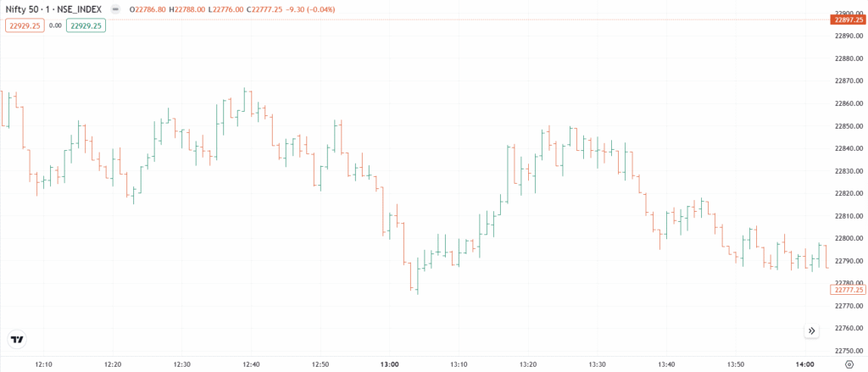This screenshot has width=868, height=372.
Task: Click the 13:00 time axis label
Action: (389, 364)
